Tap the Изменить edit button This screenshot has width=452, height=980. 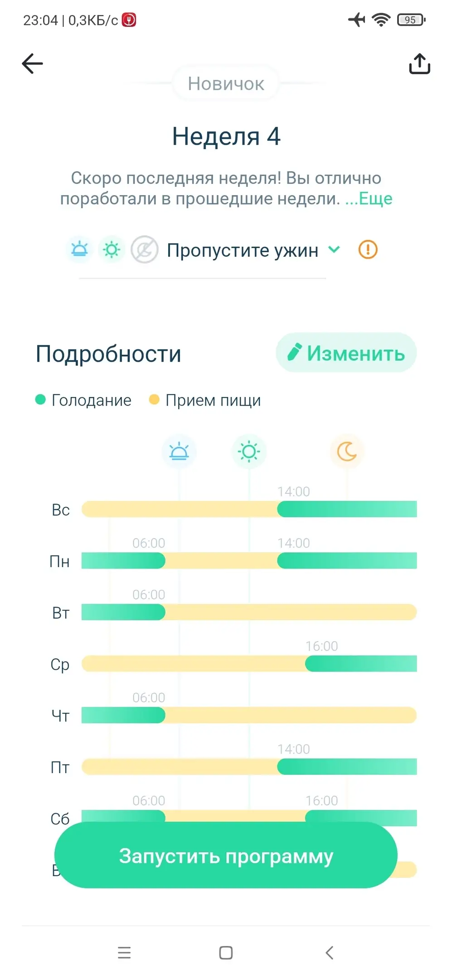pos(346,353)
